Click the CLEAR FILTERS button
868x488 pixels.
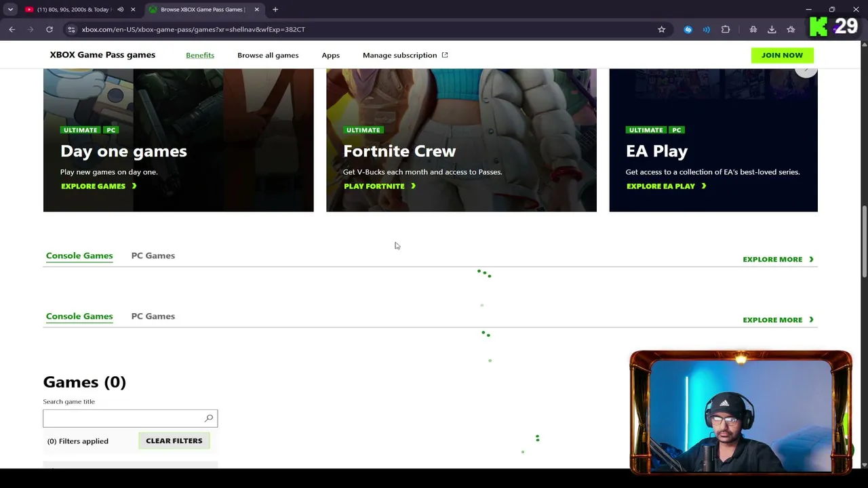pyautogui.click(x=174, y=441)
